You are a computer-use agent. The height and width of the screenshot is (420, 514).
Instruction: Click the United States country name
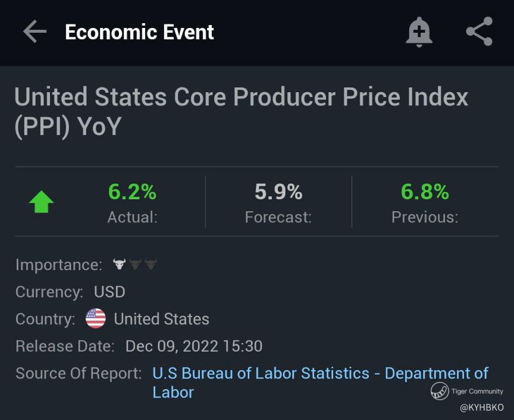coord(161,319)
